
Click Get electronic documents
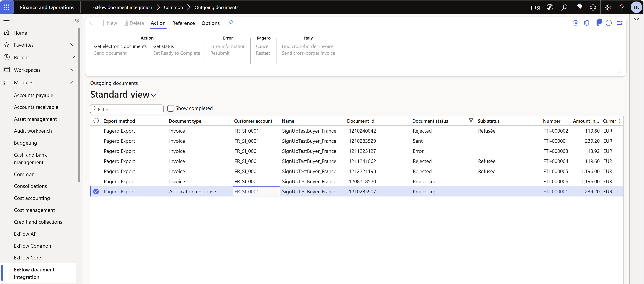tap(120, 46)
